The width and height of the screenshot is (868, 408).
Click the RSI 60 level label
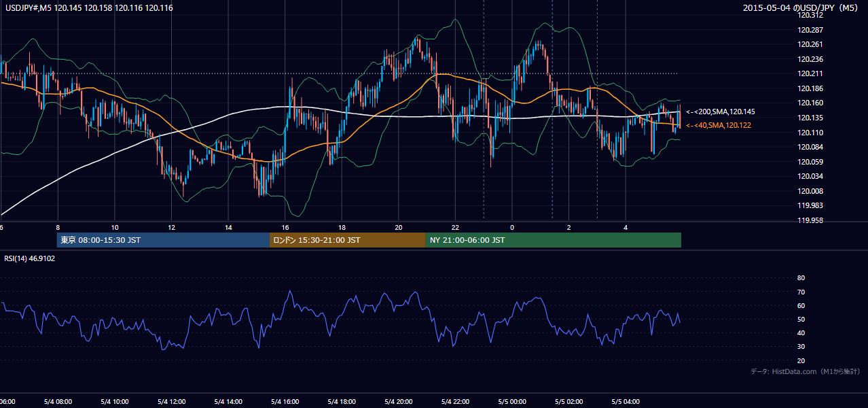(x=801, y=305)
